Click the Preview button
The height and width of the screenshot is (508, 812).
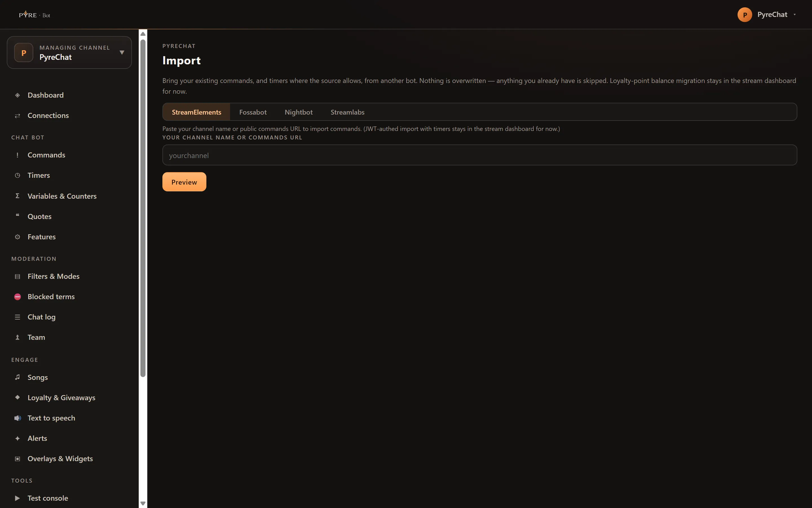tap(184, 182)
